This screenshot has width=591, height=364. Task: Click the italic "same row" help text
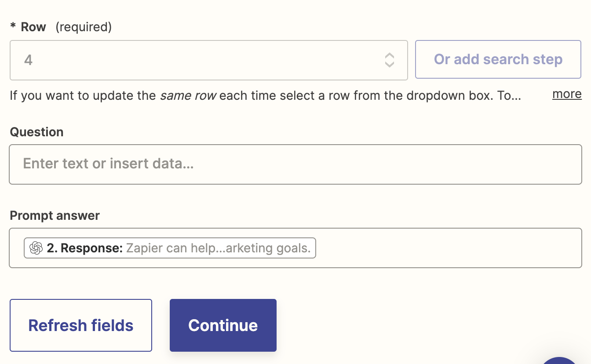point(188,95)
